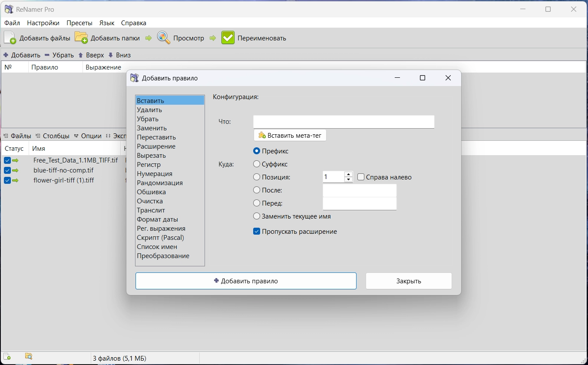Viewport: 588px width, 365px height.
Task: Open the Файл menu
Action: click(12, 23)
